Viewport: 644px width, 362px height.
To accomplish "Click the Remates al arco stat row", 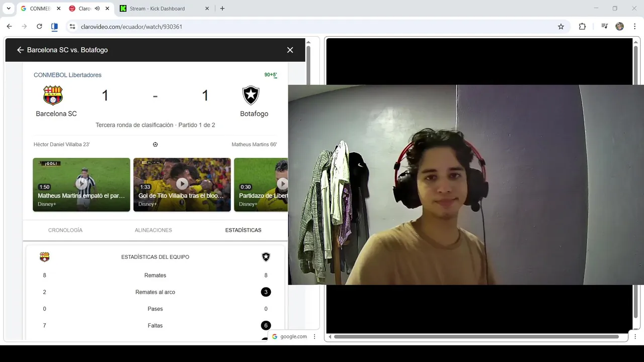I will coord(155,292).
